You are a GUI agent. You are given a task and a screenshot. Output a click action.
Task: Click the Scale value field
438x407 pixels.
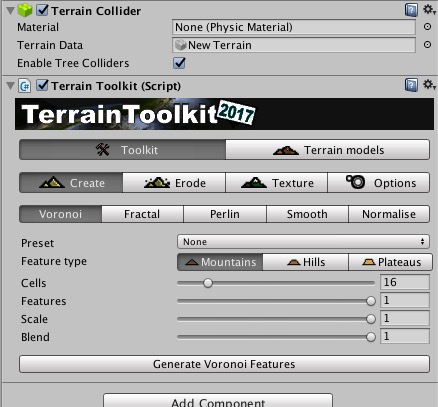pos(405,318)
